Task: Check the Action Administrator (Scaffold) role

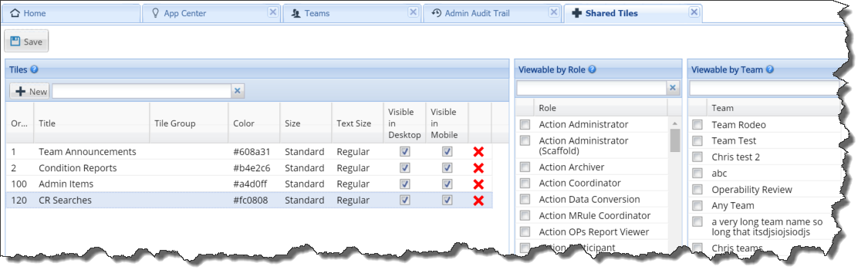Action: [x=524, y=141]
